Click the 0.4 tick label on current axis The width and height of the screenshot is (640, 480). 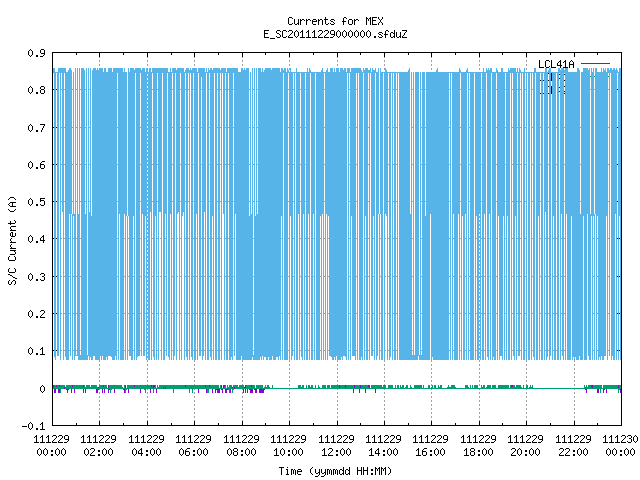click(36, 239)
